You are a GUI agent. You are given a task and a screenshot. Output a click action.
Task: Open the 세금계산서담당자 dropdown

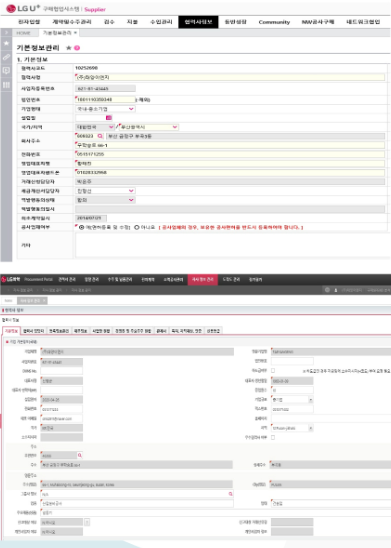pos(105,191)
